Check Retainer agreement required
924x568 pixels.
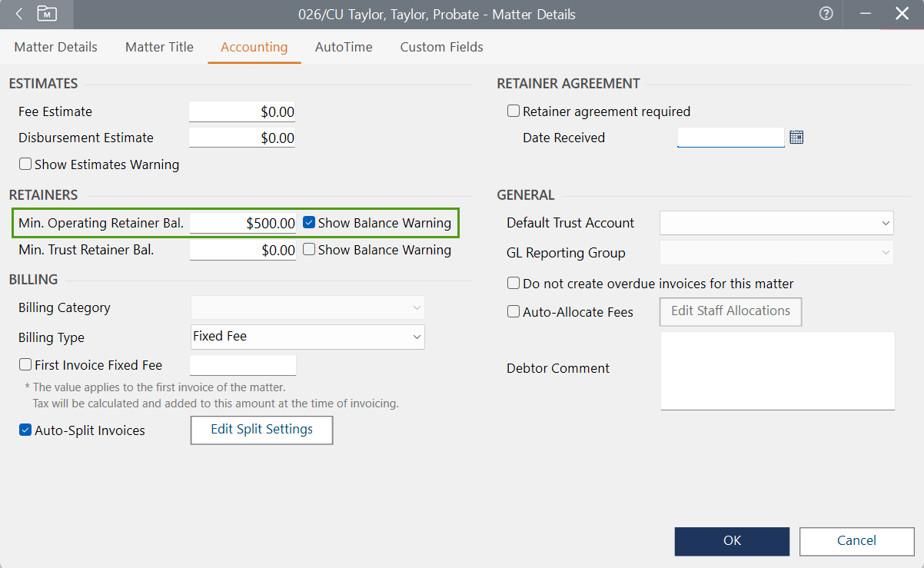513,110
